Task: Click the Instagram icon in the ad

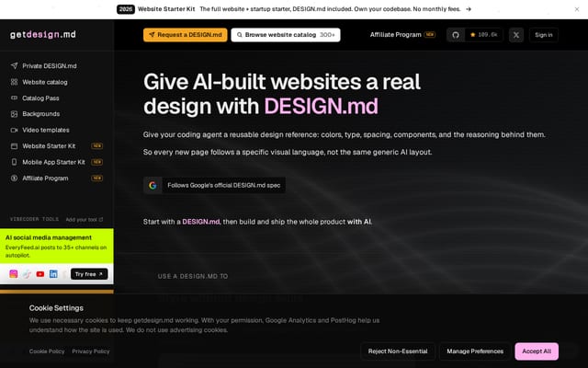Action: [14, 274]
